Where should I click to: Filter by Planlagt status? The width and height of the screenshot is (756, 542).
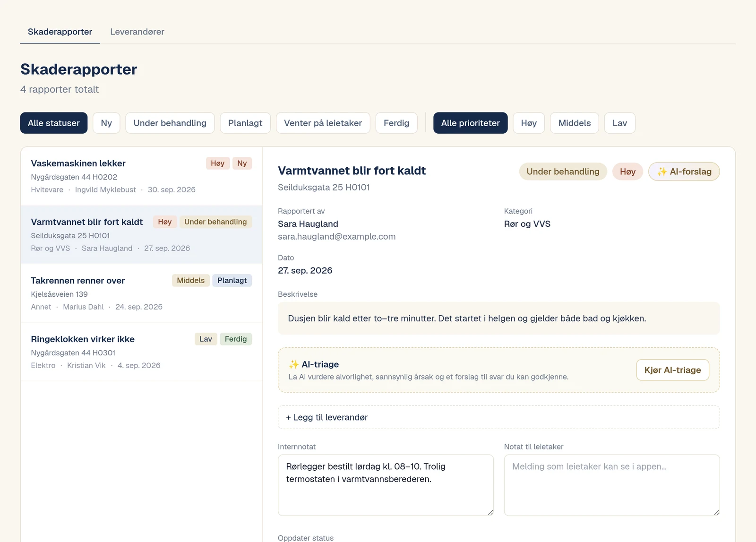coord(245,123)
